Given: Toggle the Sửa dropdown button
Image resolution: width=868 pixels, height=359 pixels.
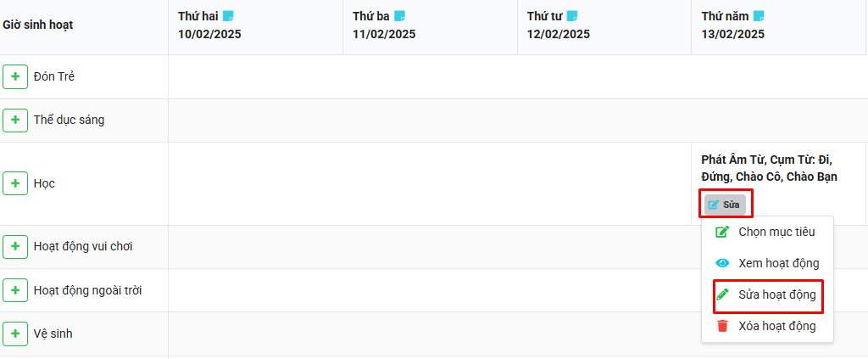Looking at the screenshot, I should [725, 205].
